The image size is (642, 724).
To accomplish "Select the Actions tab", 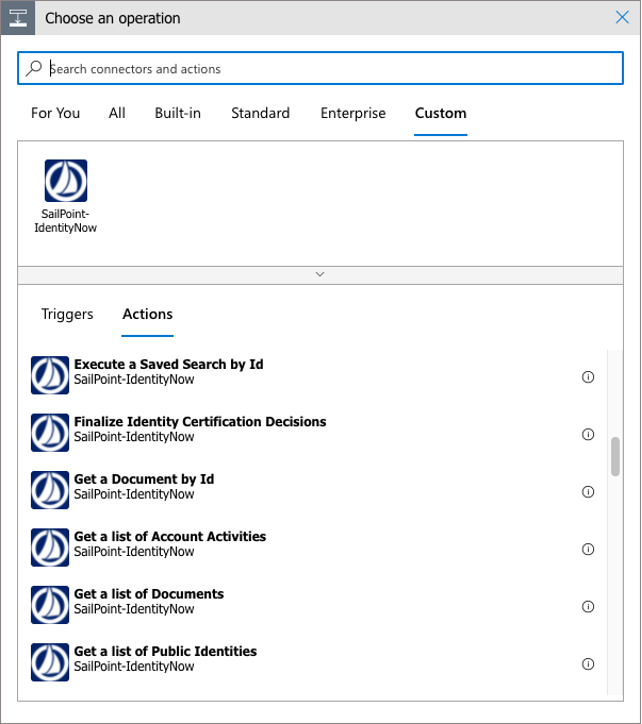I will click(147, 314).
